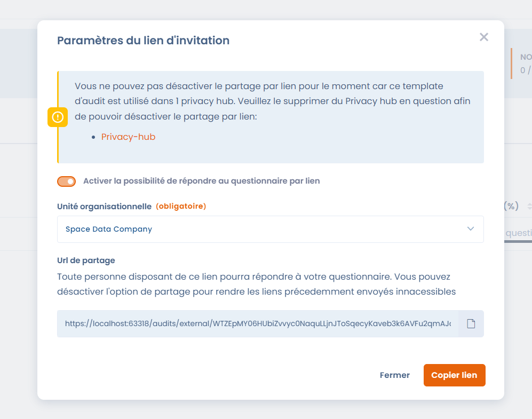Click the Fermer button
The image size is (532, 419).
tap(394, 375)
